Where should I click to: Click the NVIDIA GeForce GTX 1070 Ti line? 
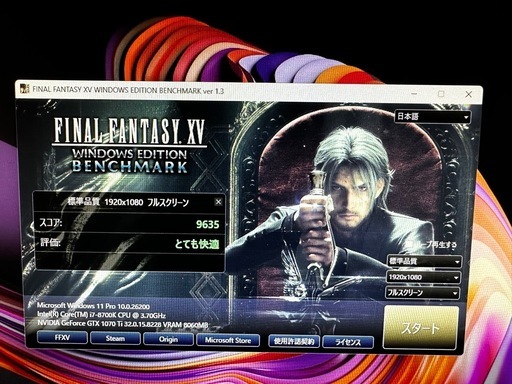coord(123,324)
